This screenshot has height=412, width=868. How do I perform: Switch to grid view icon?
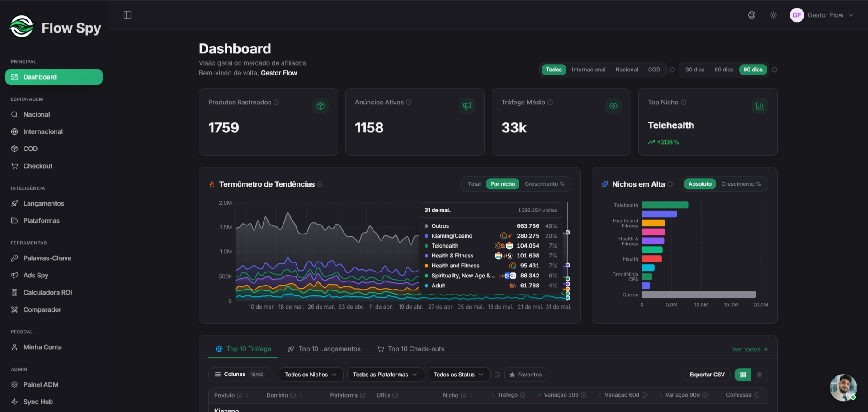759,375
